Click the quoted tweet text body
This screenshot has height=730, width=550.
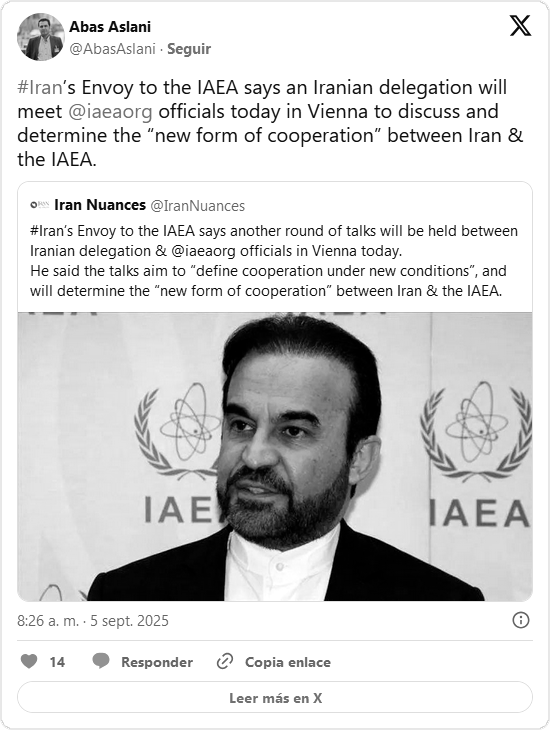[274, 261]
